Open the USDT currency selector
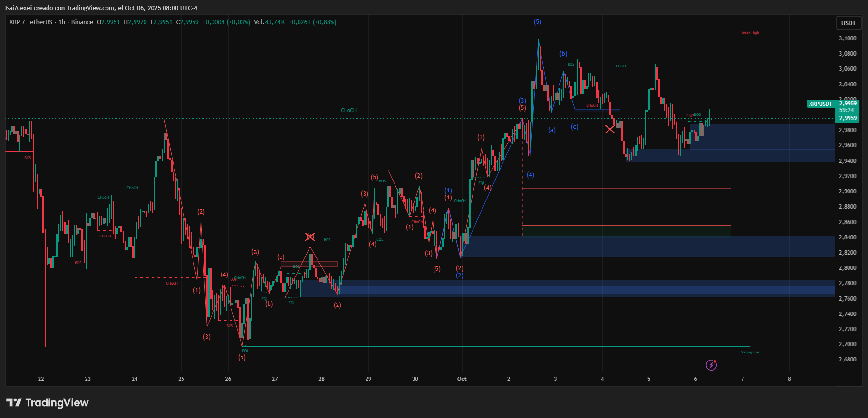 [x=849, y=23]
